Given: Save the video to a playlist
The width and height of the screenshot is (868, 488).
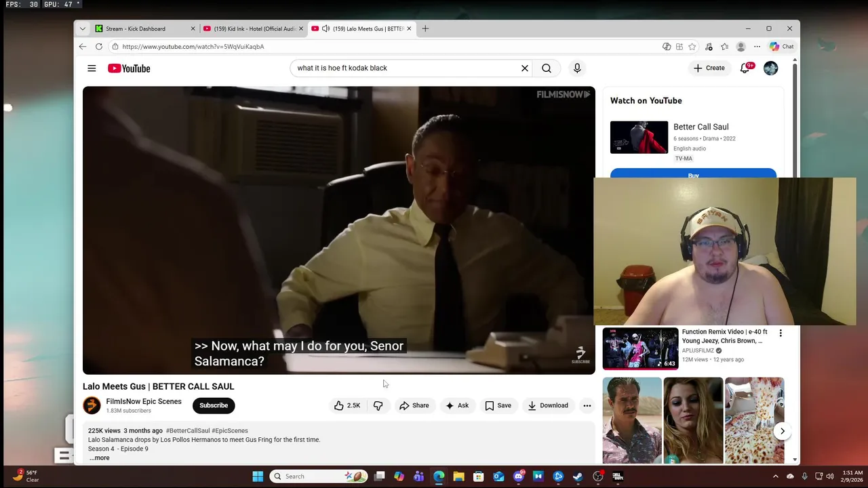Looking at the screenshot, I should [498, 405].
